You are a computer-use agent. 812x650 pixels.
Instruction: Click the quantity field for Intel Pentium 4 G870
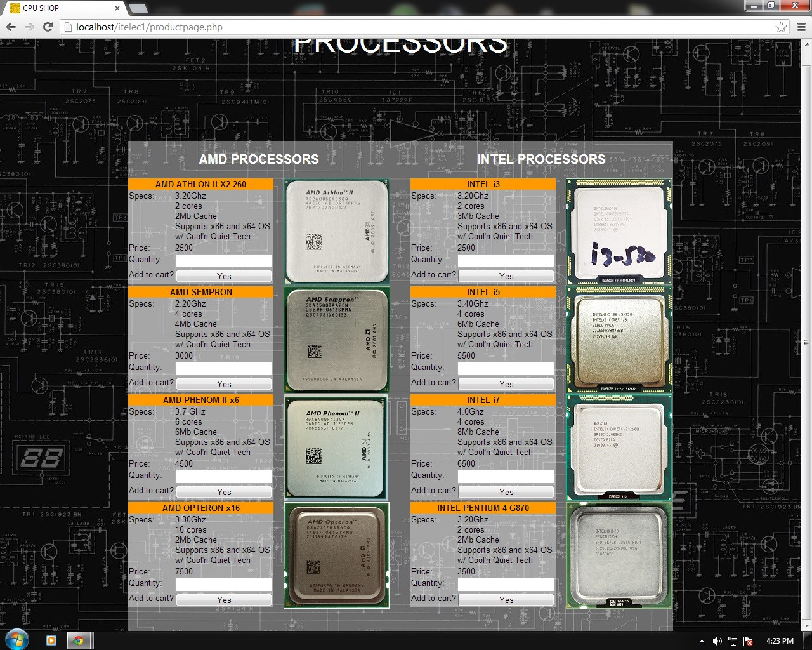coord(506,585)
